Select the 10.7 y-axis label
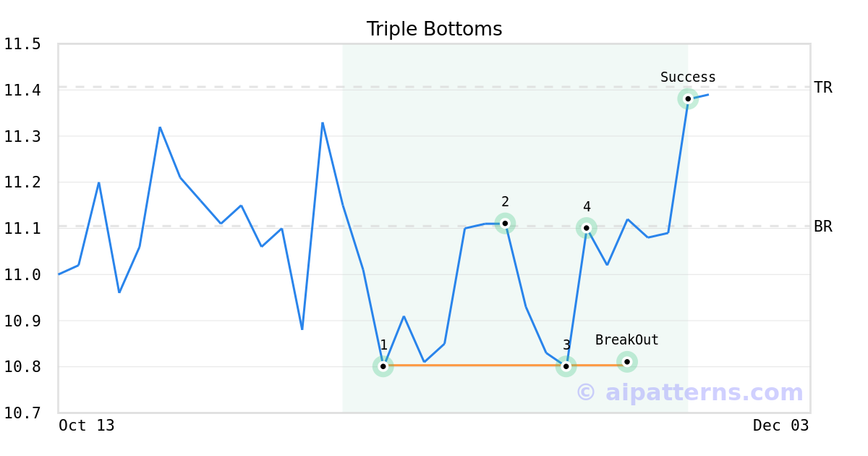The image size is (868, 456). click(x=22, y=413)
